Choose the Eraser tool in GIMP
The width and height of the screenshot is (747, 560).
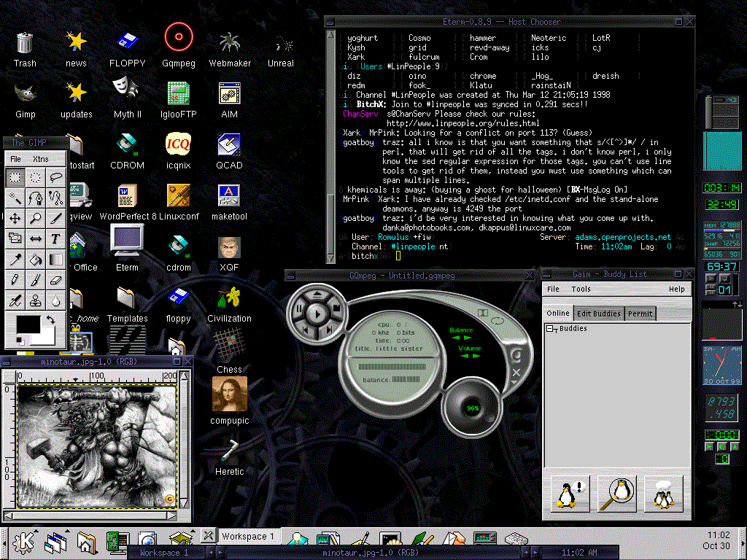point(55,279)
